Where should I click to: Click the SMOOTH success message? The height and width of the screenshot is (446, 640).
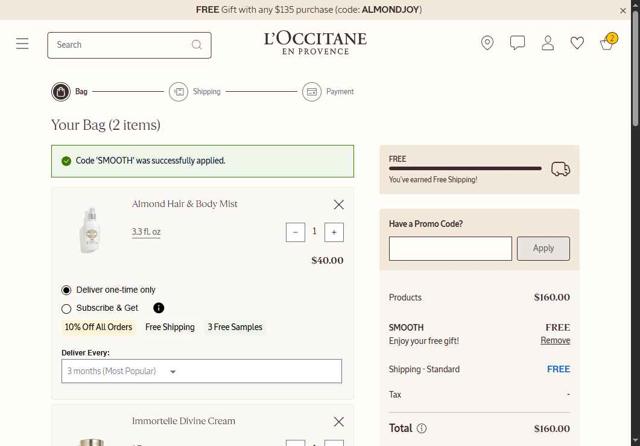[x=202, y=161]
